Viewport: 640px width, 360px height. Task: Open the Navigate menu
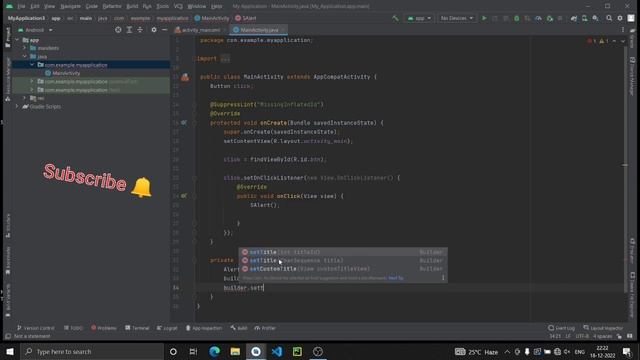pos(70,6)
